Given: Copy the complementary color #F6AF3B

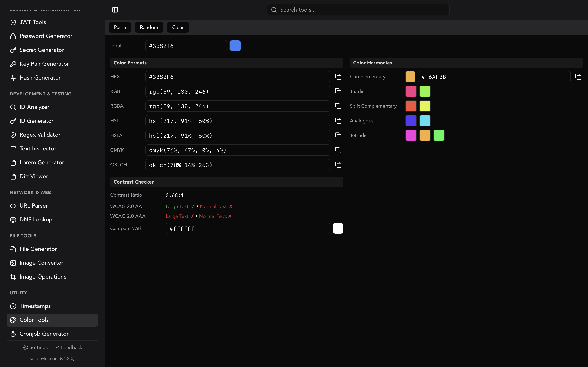Looking at the screenshot, I should 578,76.
